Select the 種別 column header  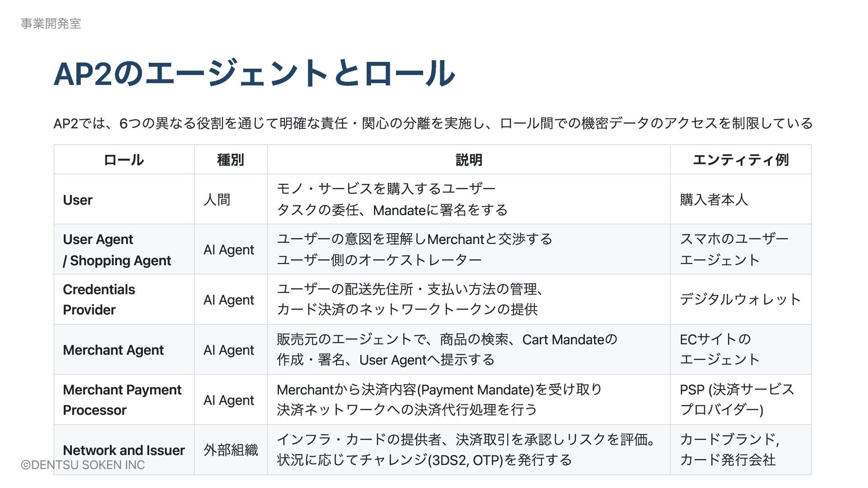[231, 160]
